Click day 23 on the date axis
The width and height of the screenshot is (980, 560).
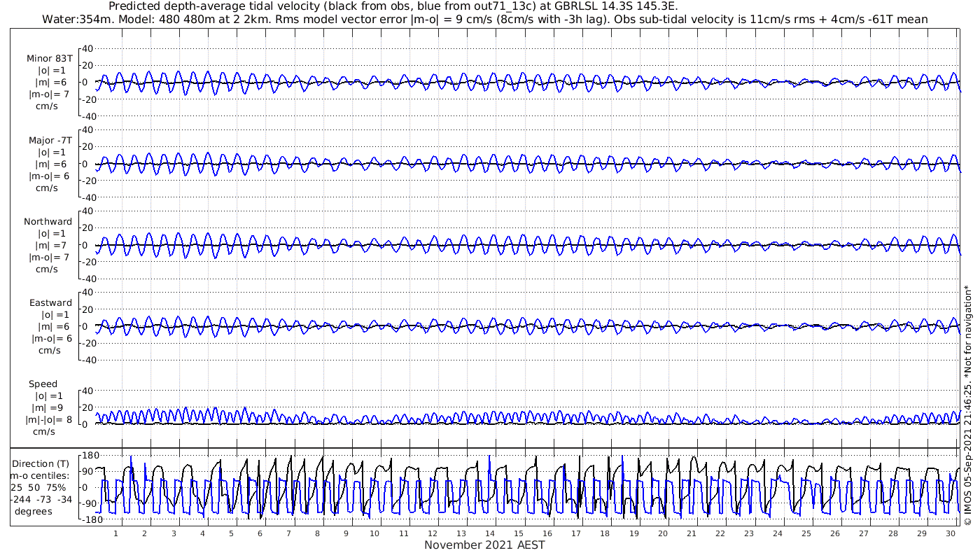[749, 533]
